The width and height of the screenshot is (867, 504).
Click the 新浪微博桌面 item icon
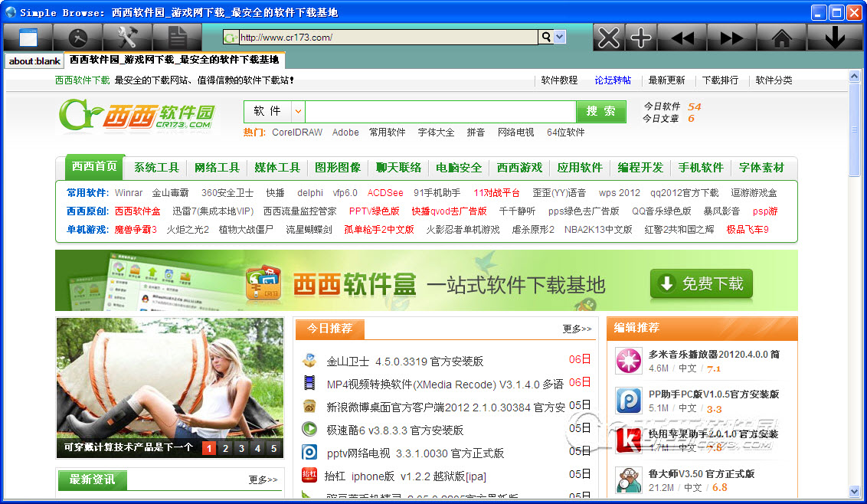[309, 407]
